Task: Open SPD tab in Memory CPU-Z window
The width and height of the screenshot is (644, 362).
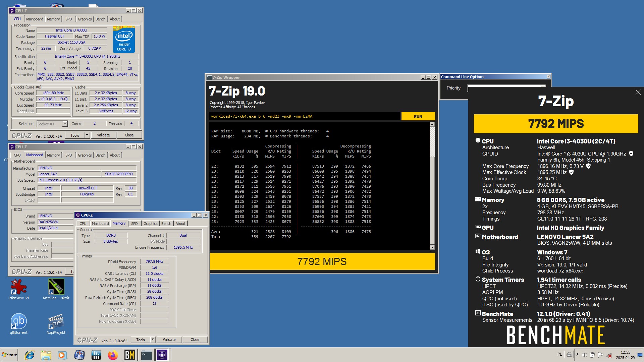Action: [135, 224]
